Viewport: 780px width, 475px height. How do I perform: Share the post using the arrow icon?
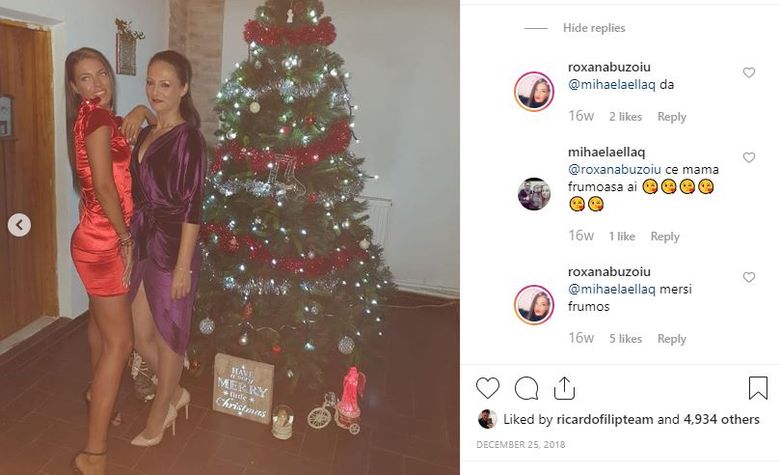(x=564, y=388)
